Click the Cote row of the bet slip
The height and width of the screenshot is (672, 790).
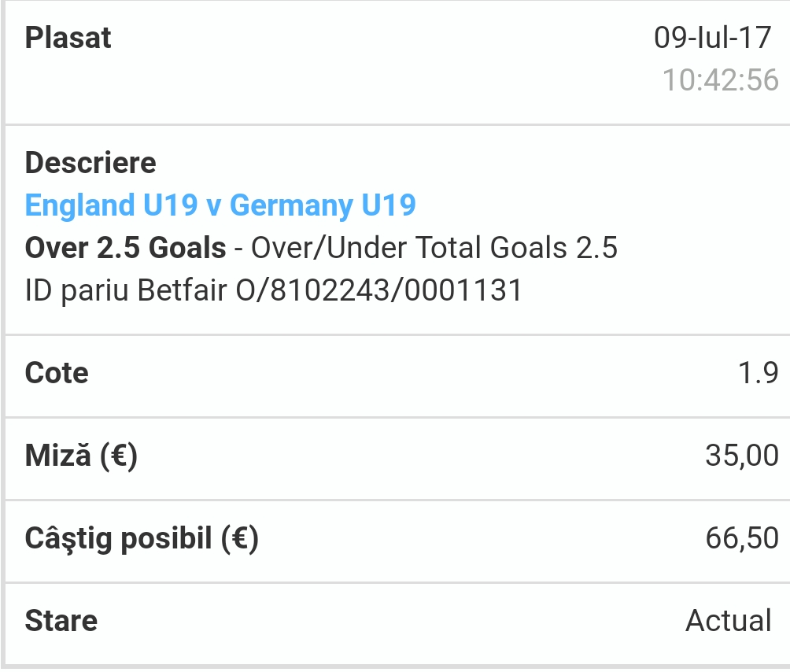coord(397,376)
